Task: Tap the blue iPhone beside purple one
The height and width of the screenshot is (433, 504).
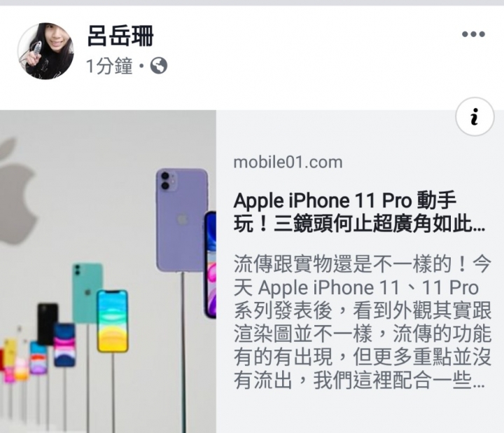Action: [211, 265]
